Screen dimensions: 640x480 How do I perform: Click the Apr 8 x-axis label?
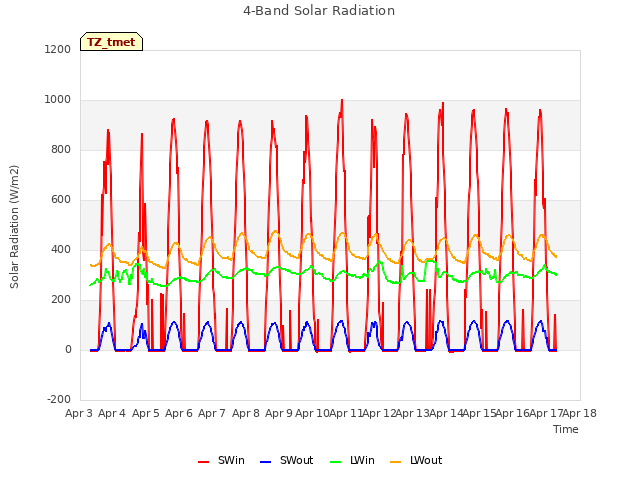tap(246, 413)
